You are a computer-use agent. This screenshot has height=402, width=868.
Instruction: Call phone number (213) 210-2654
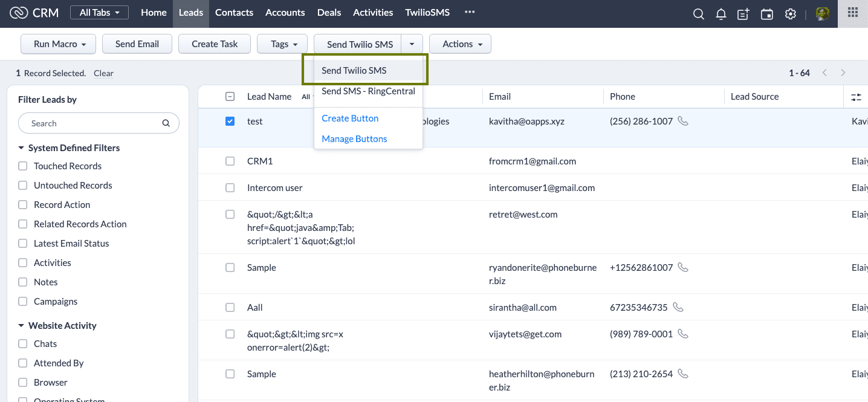[x=683, y=374]
